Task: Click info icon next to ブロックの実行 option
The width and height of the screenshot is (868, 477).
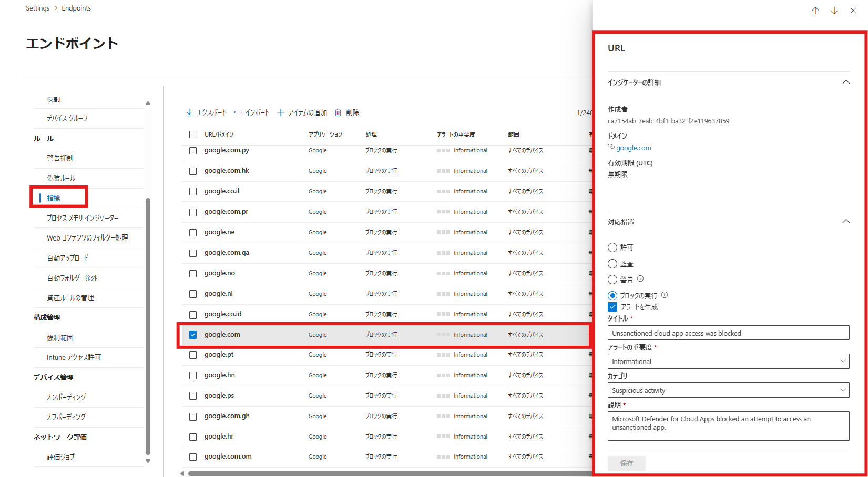Action: tap(665, 295)
